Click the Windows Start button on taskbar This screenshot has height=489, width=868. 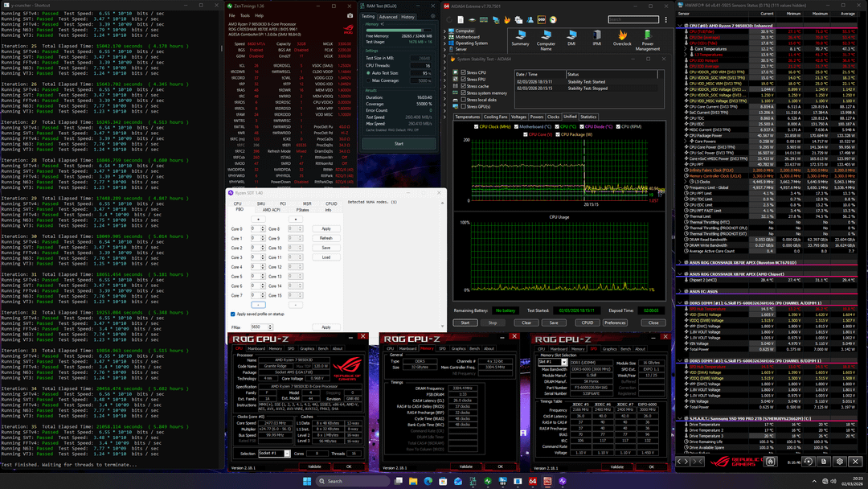click(x=305, y=481)
